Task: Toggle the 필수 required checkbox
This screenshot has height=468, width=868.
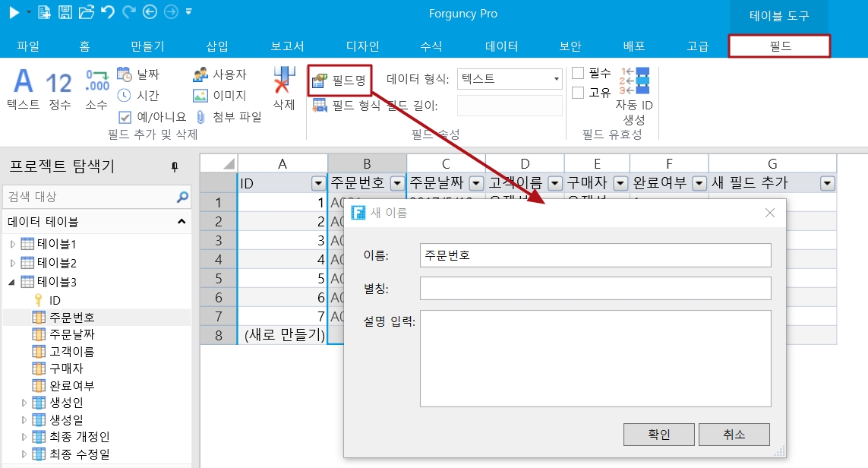Action: [x=578, y=73]
